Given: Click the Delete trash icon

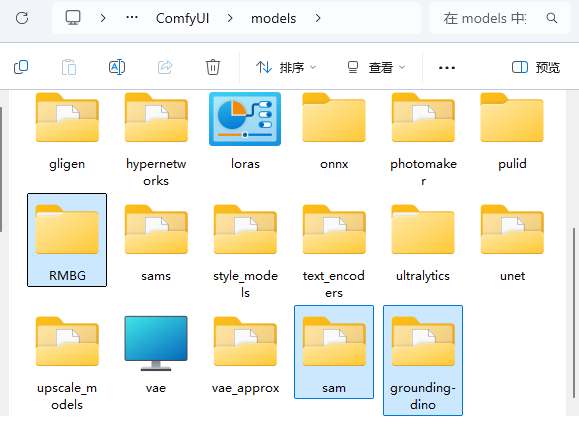Looking at the screenshot, I should [213, 67].
